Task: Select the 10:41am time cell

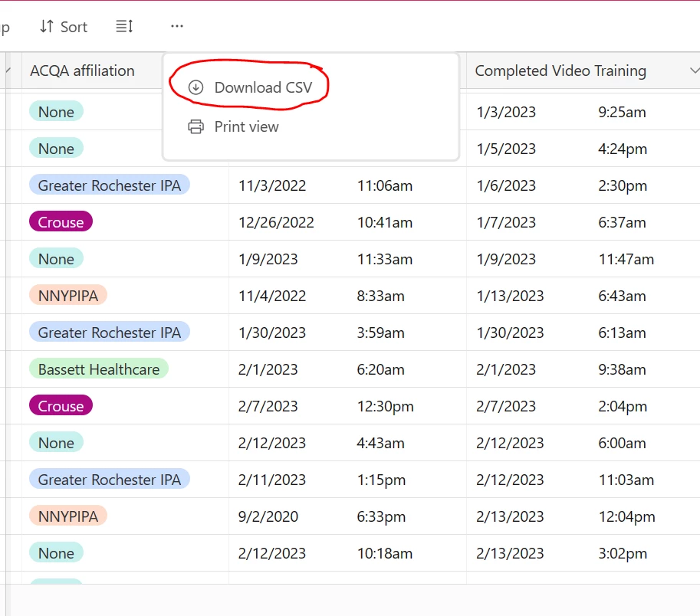Action: [x=385, y=222]
